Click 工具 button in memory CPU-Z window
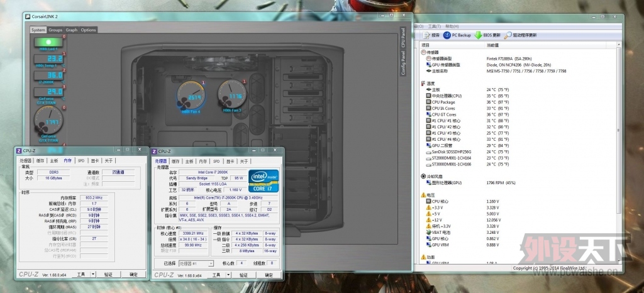The height and width of the screenshot is (293, 644). (81, 274)
